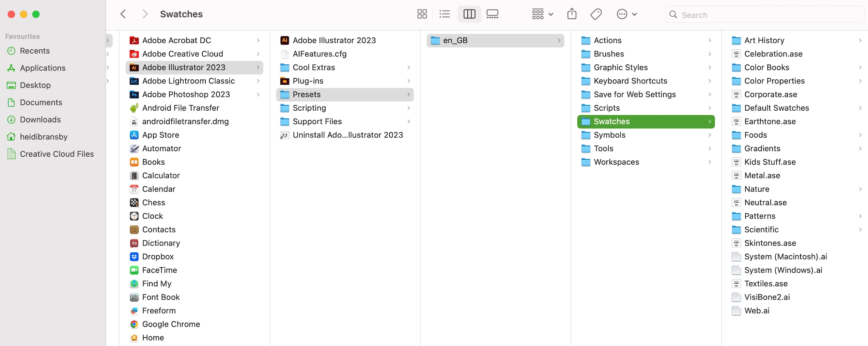Expand the Cool Extras folder chevron

click(x=408, y=67)
